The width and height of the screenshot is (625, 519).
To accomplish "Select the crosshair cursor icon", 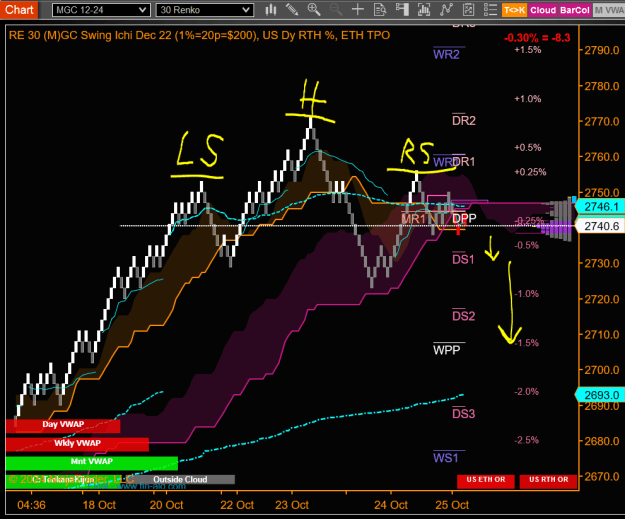I will [x=358, y=10].
